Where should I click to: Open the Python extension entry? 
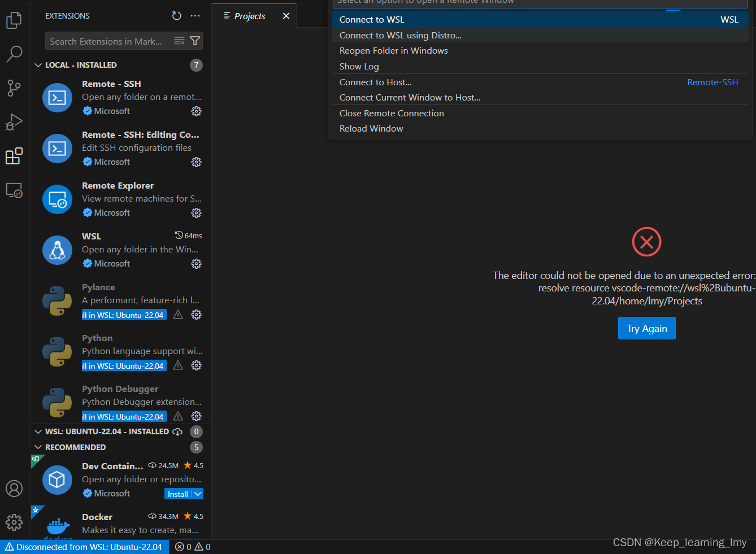(121, 352)
